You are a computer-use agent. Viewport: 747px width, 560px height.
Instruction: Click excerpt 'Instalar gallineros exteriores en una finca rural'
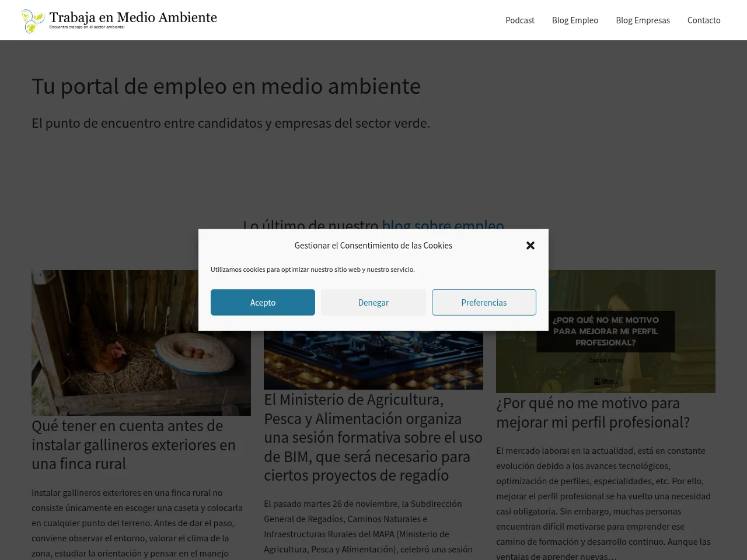(137, 523)
